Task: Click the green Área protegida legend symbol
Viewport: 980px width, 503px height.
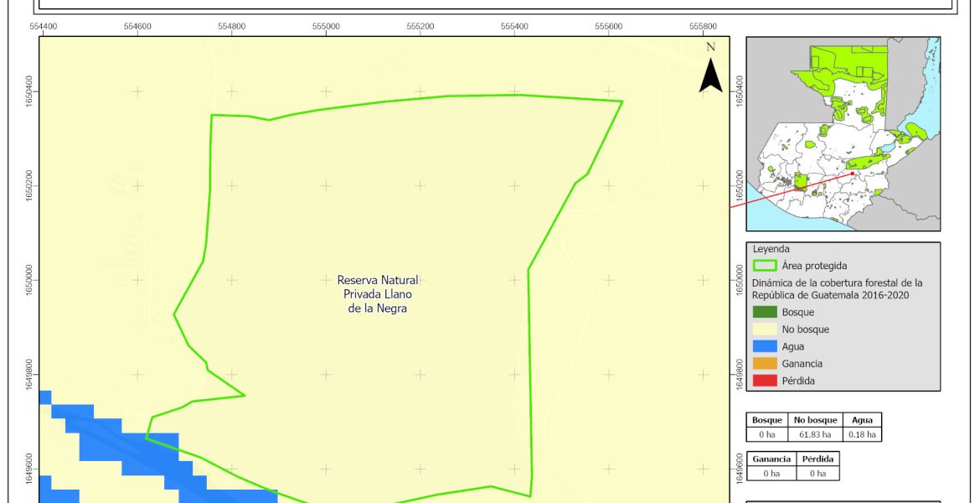Action: coord(764,265)
